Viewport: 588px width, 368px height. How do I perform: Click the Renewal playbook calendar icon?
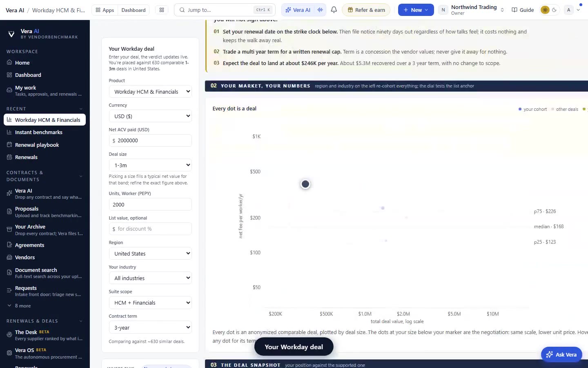[9, 145]
